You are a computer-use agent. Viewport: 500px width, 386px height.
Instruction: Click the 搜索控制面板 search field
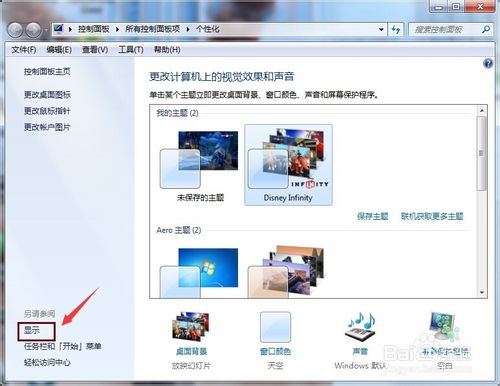click(445, 30)
